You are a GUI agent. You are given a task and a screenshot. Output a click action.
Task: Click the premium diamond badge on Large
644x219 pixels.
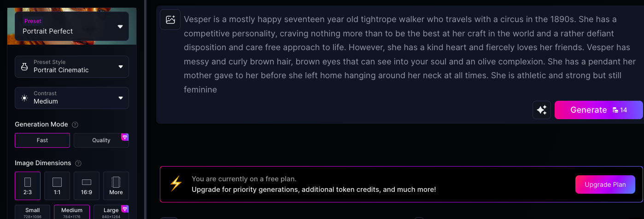pos(125,208)
